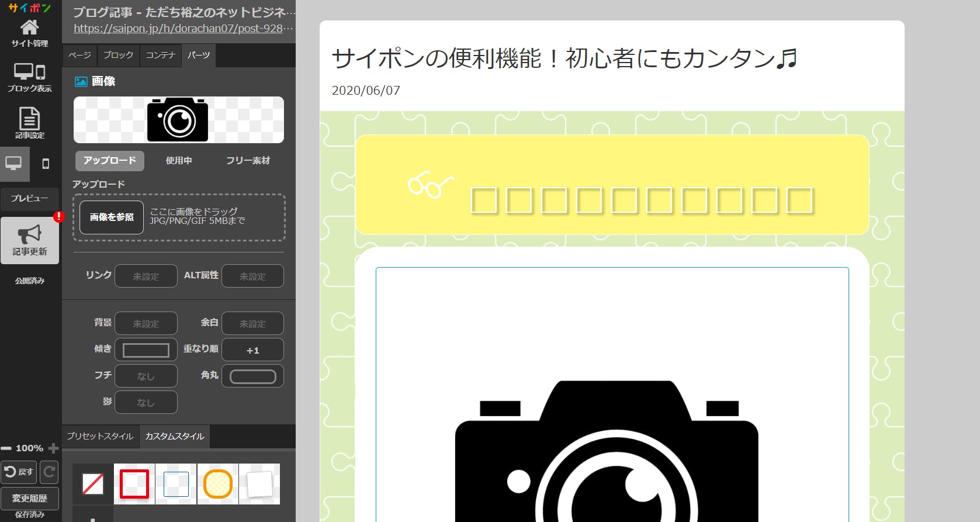The height and width of the screenshot is (522, 980).
Task: Select the no-style slash swatch
Action: click(x=93, y=484)
